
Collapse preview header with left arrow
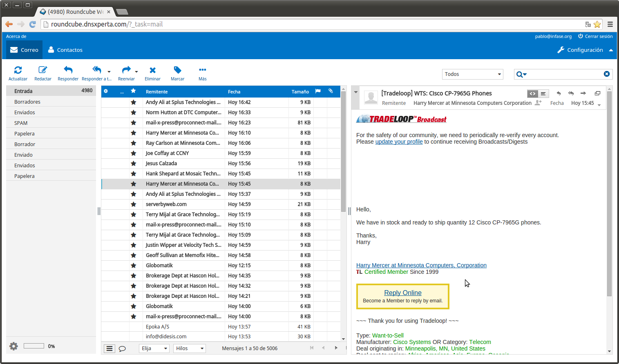coord(356,92)
